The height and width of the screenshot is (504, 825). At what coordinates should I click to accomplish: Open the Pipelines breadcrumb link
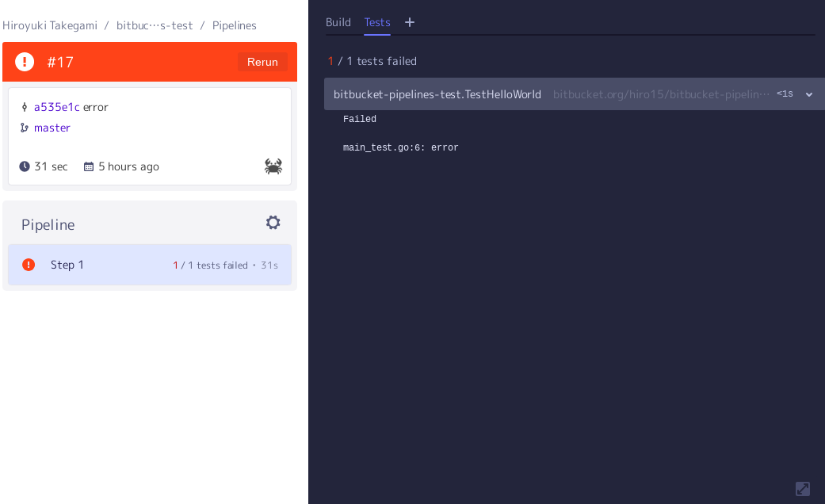coord(234,25)
